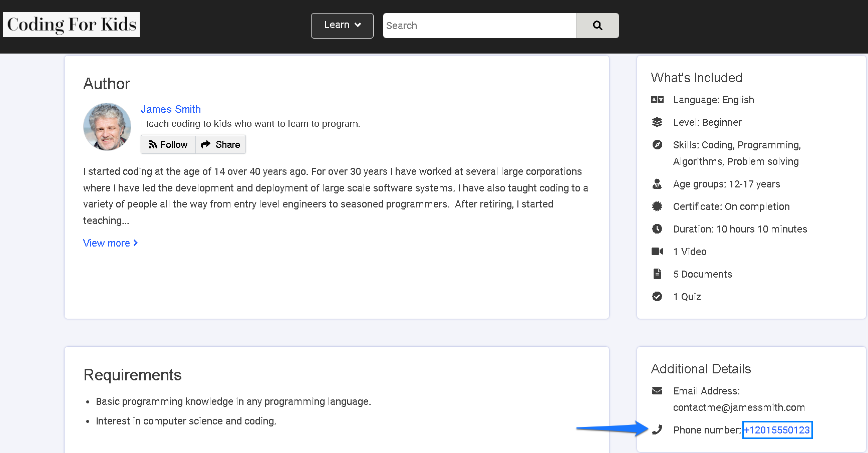
Task: Click the Requirements heading
Action: [x=133, y=375]
